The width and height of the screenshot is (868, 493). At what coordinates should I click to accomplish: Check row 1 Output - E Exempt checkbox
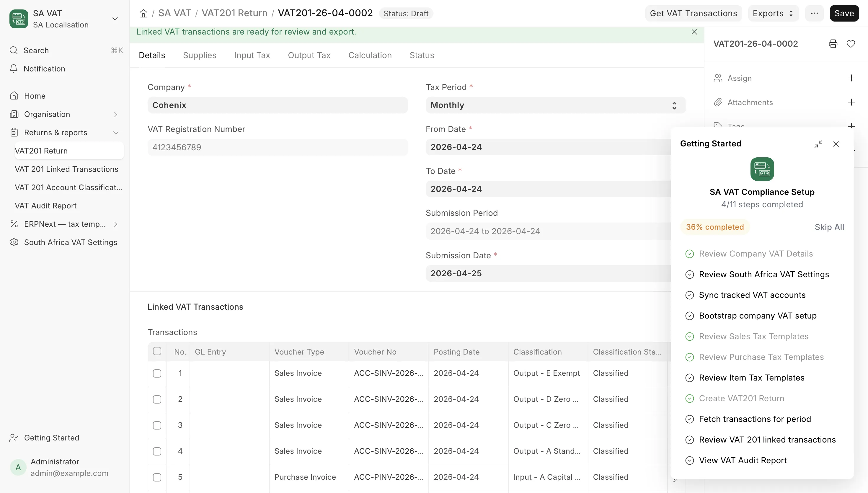[x=157, y=373]
